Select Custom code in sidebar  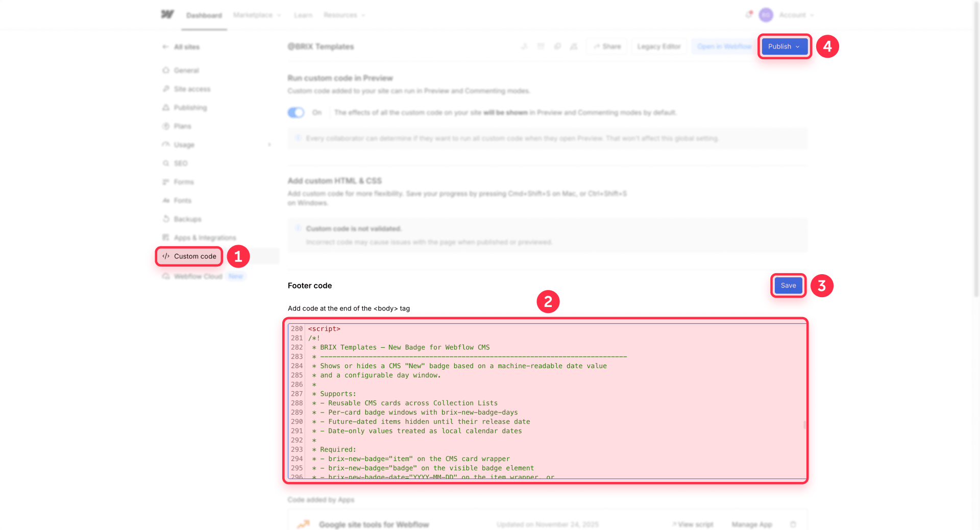189,256
